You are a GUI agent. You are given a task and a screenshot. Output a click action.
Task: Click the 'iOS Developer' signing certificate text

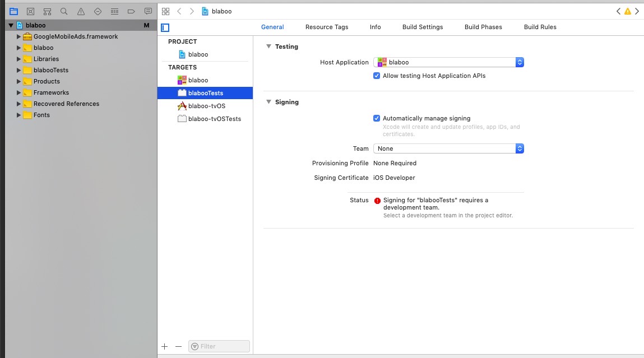[x=394, y=178]
